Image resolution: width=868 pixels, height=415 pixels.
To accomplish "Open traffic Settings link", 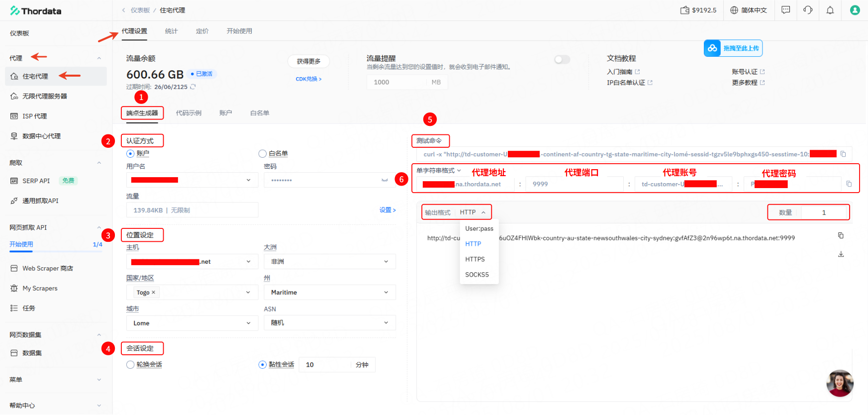I will (x=387, y=210).
